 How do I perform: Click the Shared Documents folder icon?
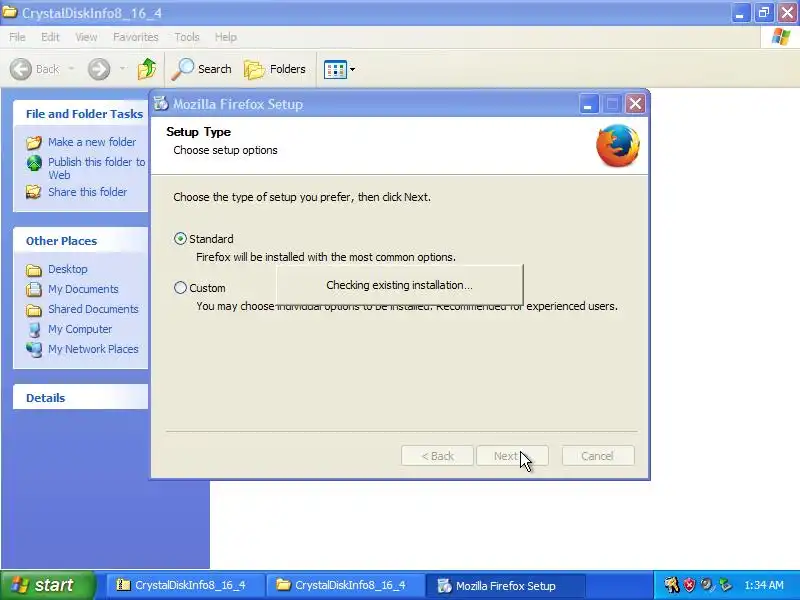34,310
